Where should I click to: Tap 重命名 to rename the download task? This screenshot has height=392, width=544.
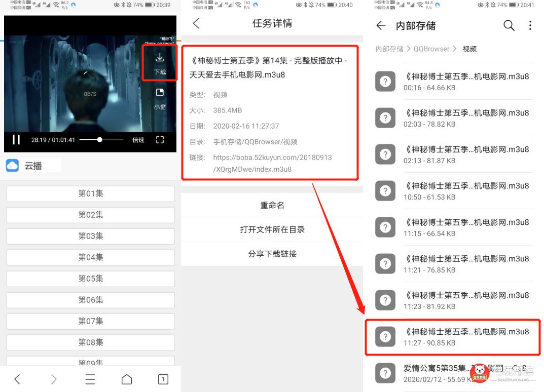coord(271,205)
